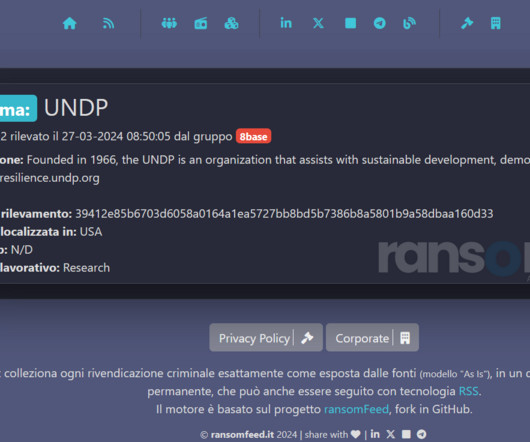
Task: Follow the RSS link in footer text
Action: 468,391
